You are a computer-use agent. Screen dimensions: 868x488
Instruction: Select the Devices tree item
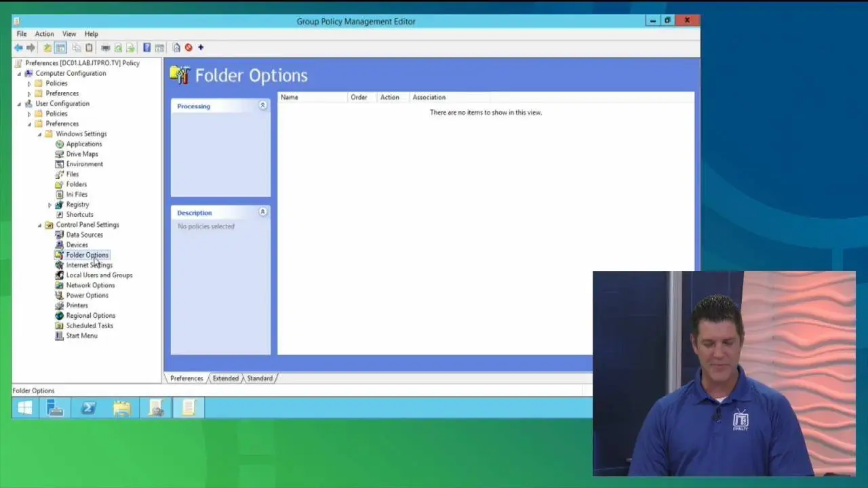77,245
